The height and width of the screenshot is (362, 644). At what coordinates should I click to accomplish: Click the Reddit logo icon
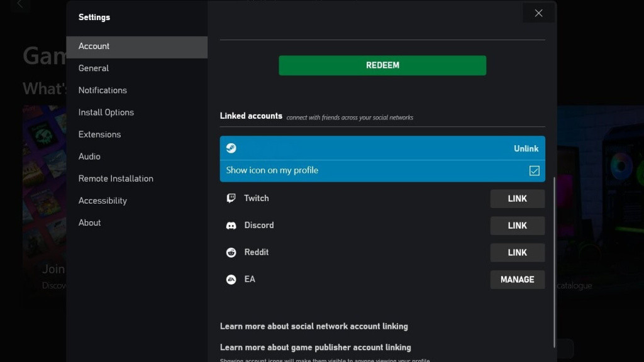pyautogui.click(x=231, y=253)
